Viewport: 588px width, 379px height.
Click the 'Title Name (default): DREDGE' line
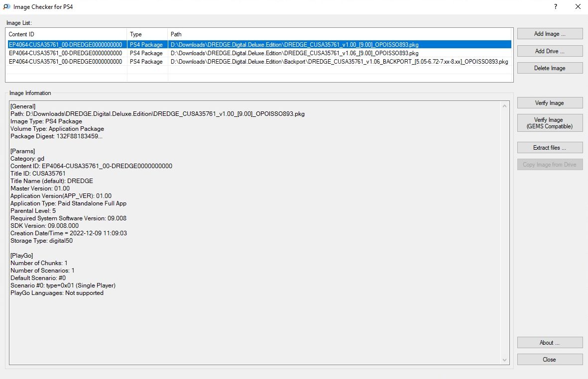click(x=52, y=181)
